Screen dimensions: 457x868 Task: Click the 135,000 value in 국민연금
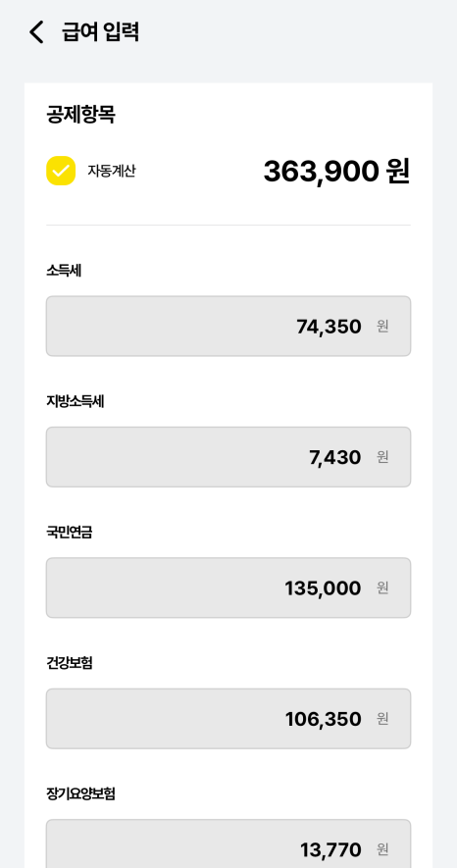click(x=323, y=588)
